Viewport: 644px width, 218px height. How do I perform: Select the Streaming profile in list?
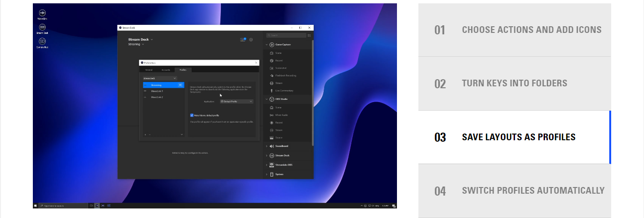coord(163,85)
